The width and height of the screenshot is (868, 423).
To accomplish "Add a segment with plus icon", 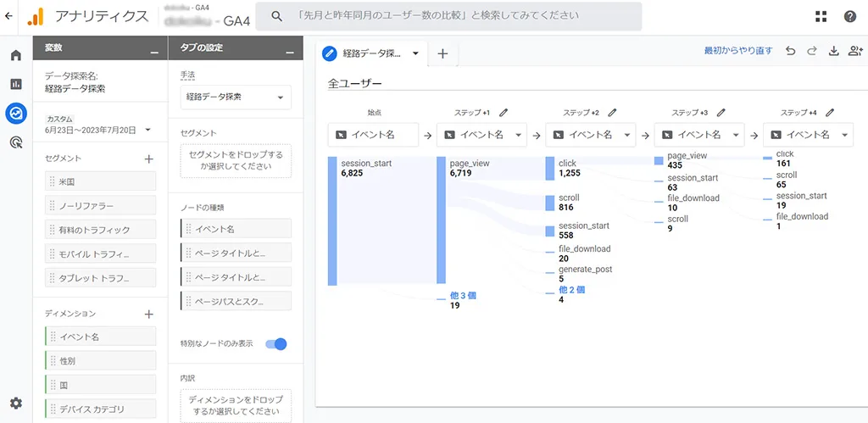I will tap(148, 159).
